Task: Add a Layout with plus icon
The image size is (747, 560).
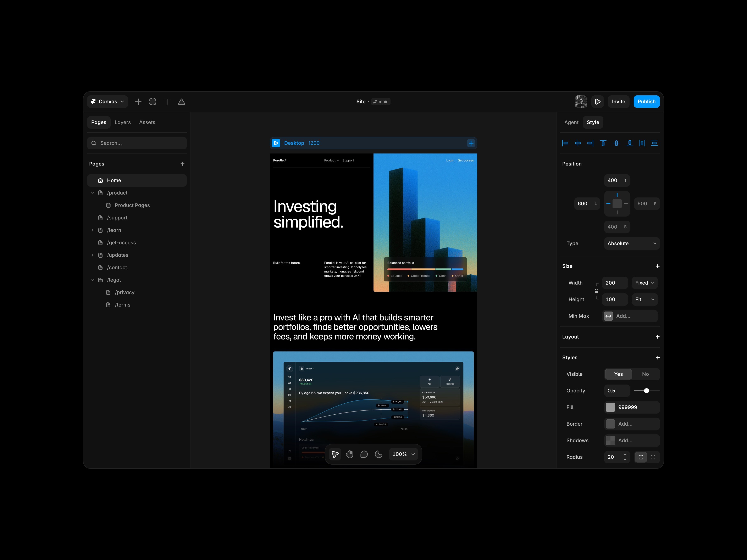Action: click(x=658, y=337)
